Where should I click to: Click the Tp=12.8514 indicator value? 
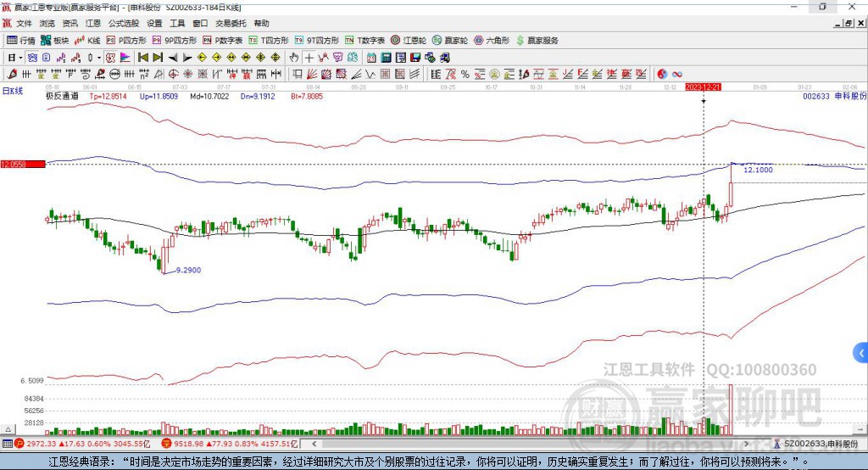[x=108, y=96]
